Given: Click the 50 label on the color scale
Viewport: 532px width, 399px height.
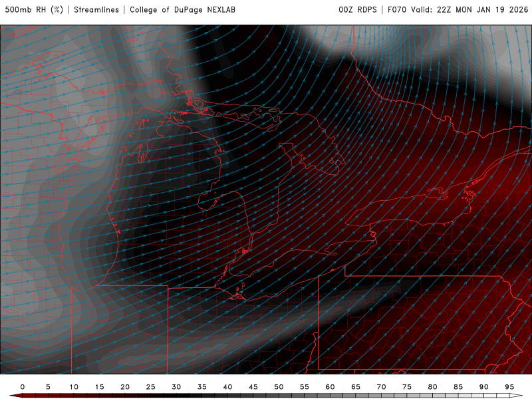Looking at the screenshot, I should (x=279, y=387).
